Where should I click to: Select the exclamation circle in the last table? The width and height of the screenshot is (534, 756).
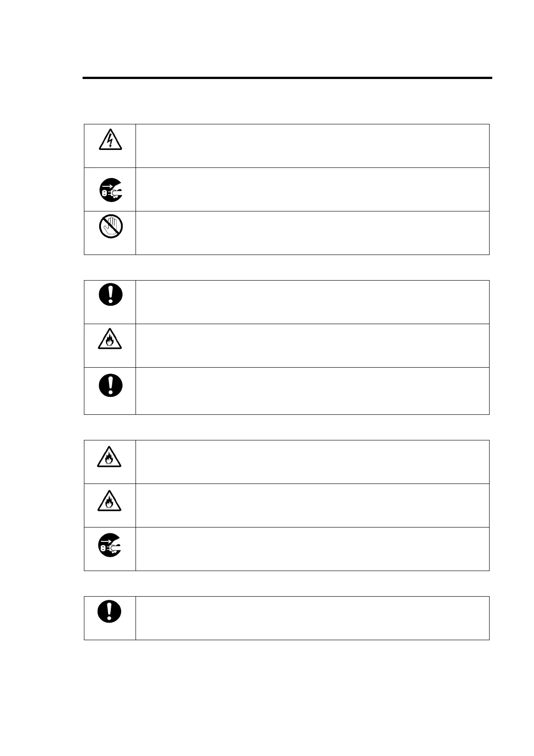click(110, 611)
